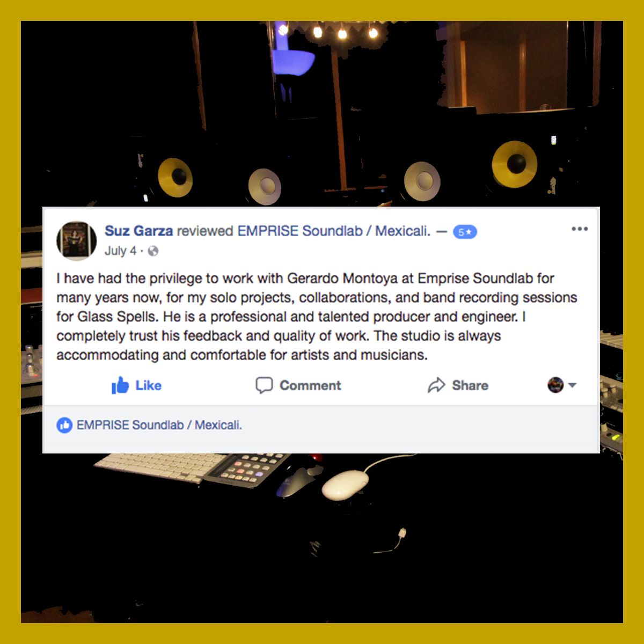This screenshot has height=644, width=644.
Task: Click the word reviewed in header
Action: 205,231
